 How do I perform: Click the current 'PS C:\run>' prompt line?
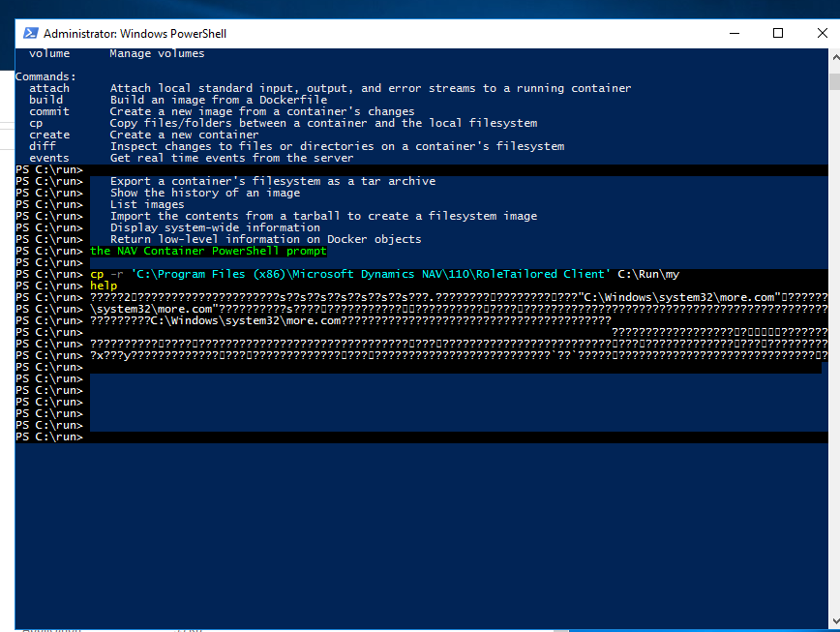click(48, 436)
